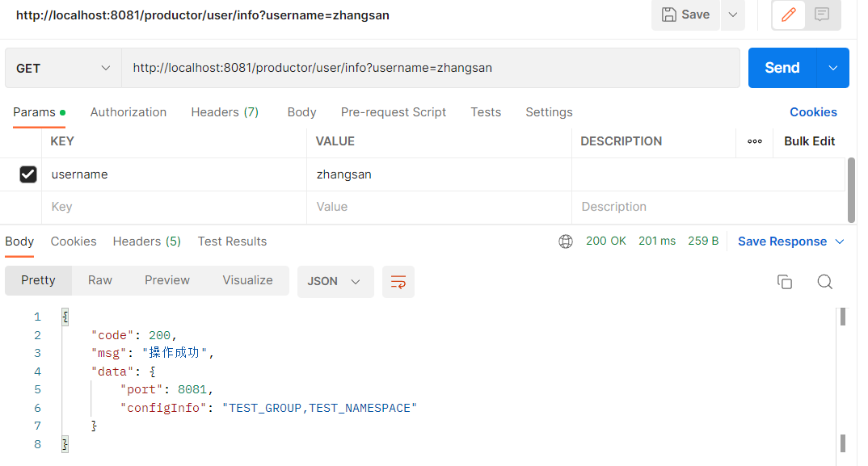Search response with the magnifier icon
868x466 pixels.
point(824,282)
